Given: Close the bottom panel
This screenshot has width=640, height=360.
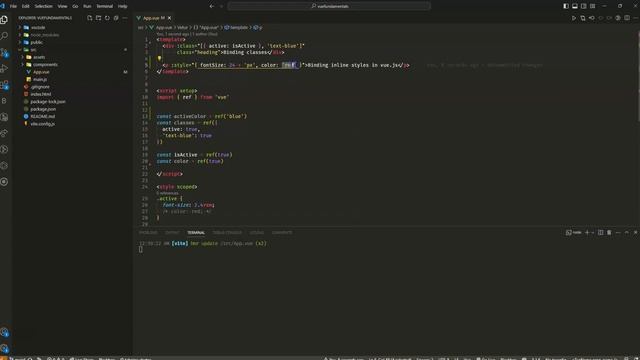Looking at the screenshot, I should click(x=636, y=232).
